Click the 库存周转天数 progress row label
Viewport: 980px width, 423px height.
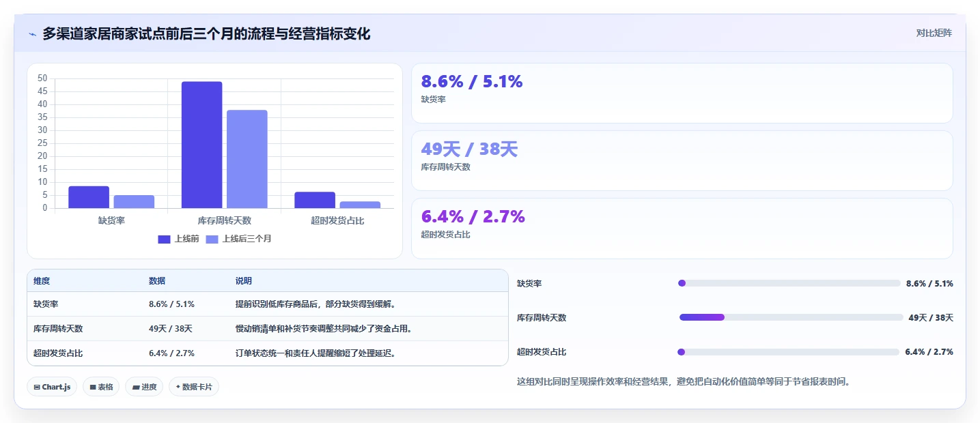tap(542, 318)
